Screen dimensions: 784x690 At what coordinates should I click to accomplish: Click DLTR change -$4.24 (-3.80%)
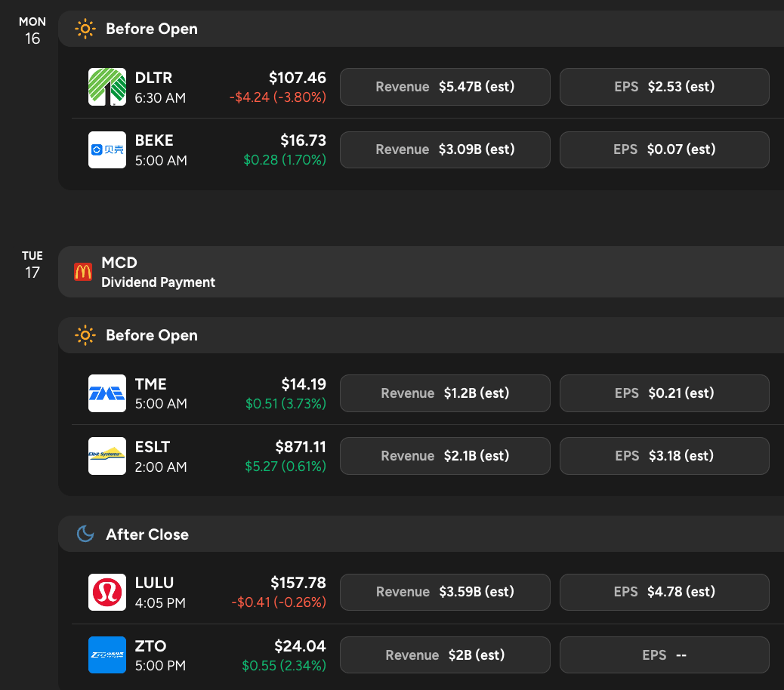tap(277, 97)
